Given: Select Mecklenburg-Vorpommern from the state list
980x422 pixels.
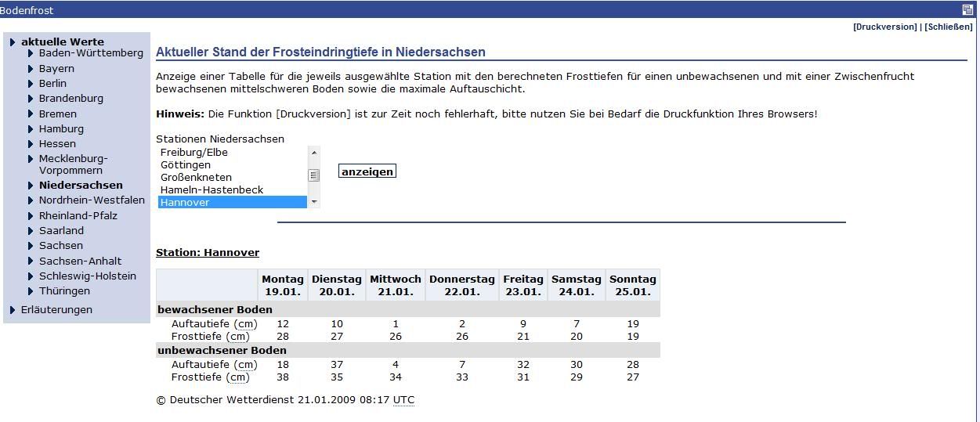Looking at the screenshot, I should click(73, 164).
